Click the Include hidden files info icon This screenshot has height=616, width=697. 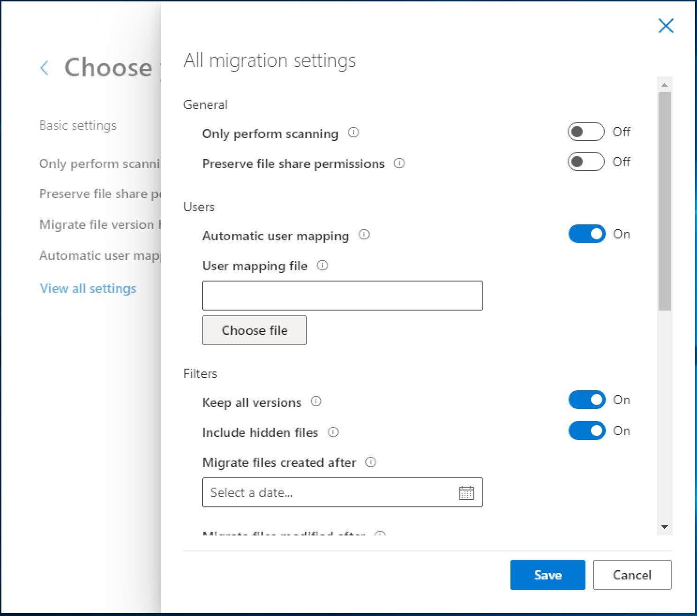coord(333,431)
